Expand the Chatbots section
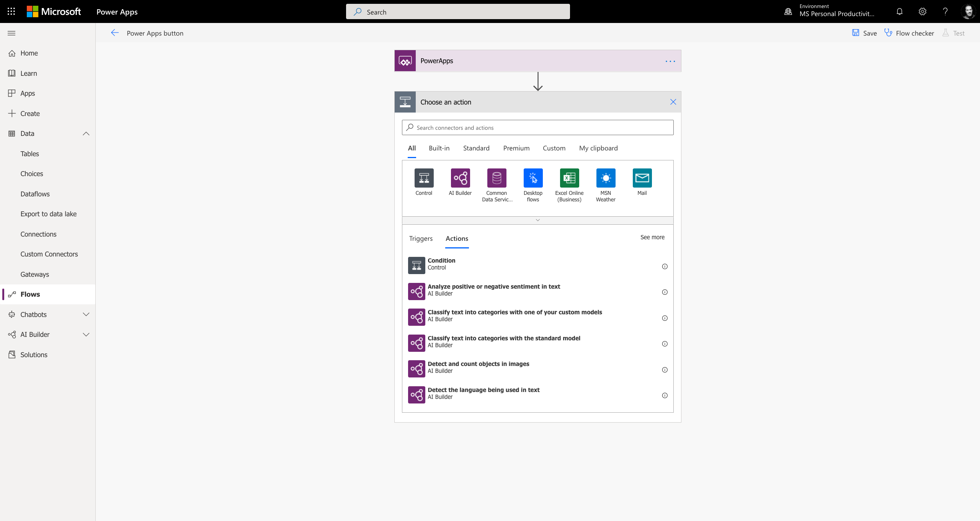This screenshot has height=521, width=980. pos(86,314)
